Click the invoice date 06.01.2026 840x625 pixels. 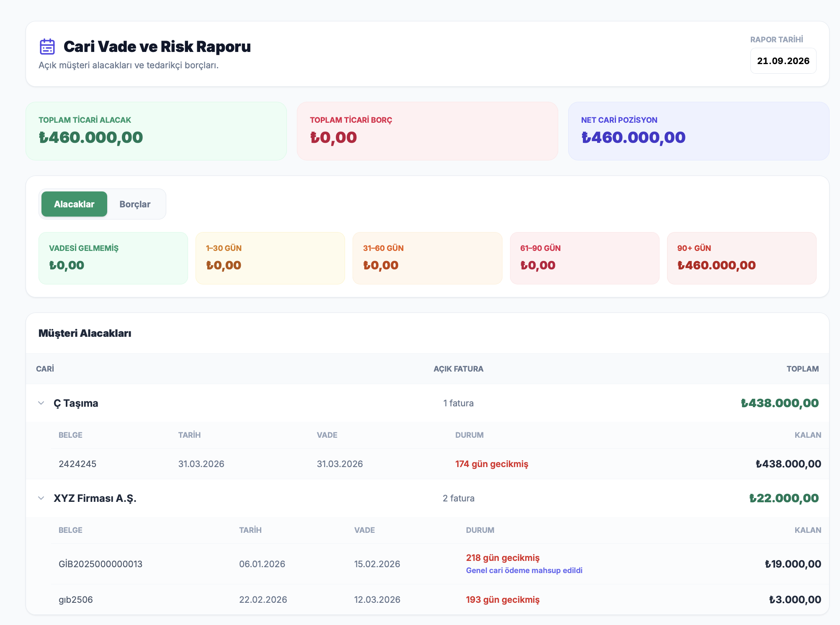coord(262,564)
